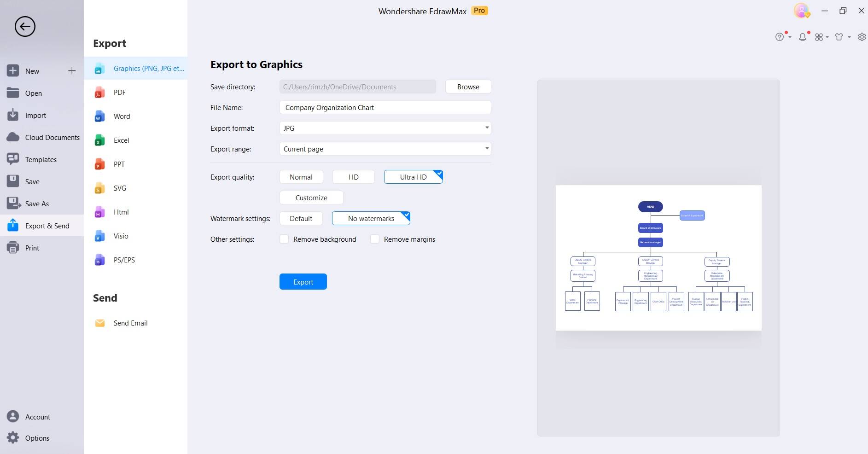This screenshot has height=454, width=868.
Task: Click the File Name input field
Action: 385,107
